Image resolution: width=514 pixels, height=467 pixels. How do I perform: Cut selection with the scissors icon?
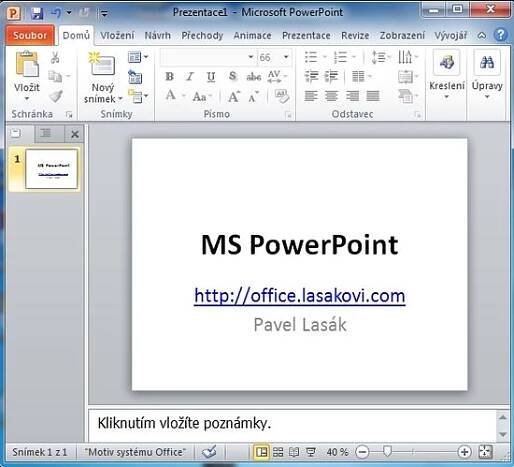tap(55, 57)
